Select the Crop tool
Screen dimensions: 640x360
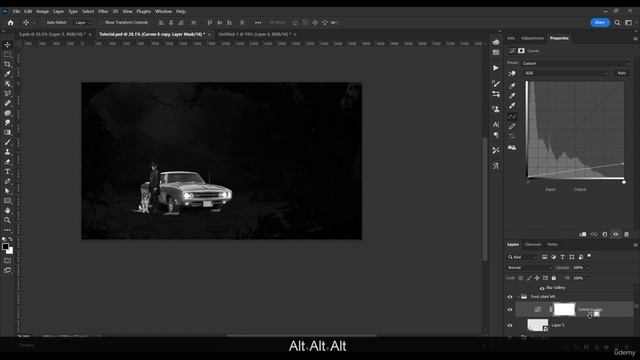point(7,64)
